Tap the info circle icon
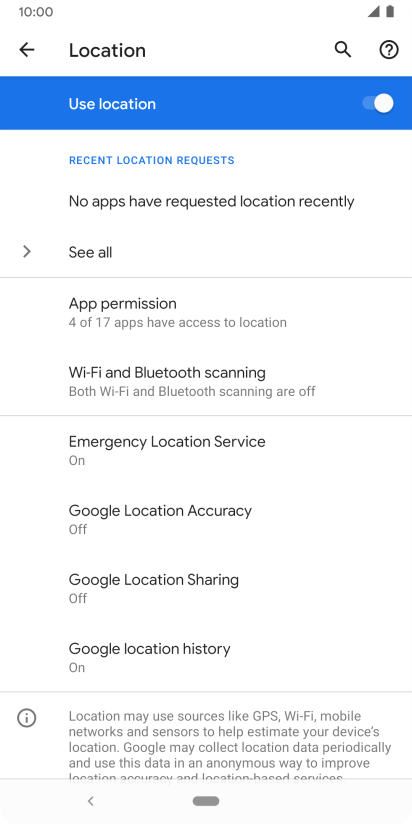The height and width of the screenshot is (824, 412). click(26, 718)
